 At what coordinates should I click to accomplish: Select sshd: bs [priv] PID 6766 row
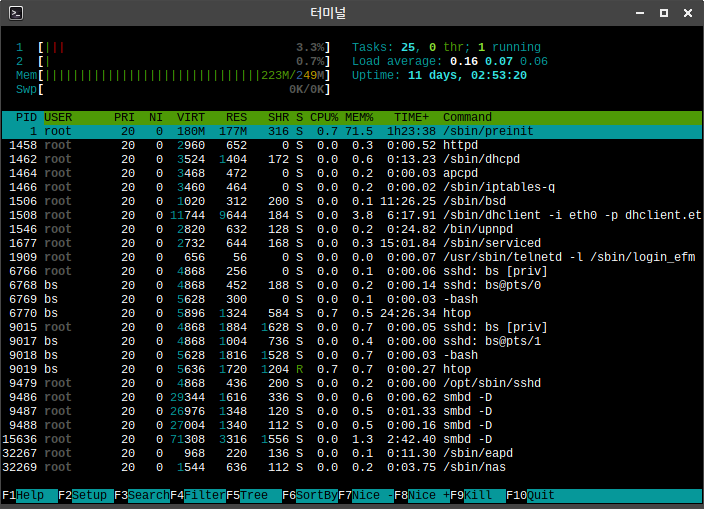tap(352, 271)
